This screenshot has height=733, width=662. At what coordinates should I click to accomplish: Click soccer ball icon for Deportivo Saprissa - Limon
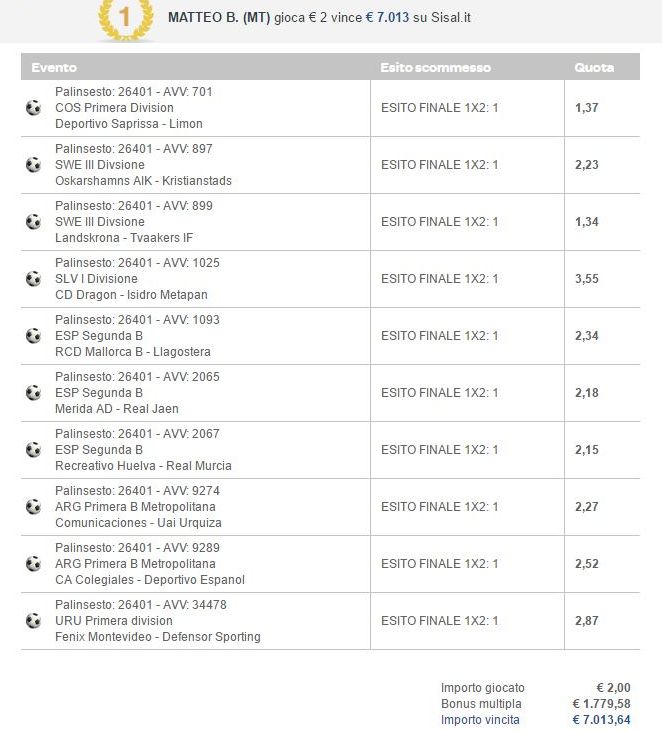click(33, 108)
